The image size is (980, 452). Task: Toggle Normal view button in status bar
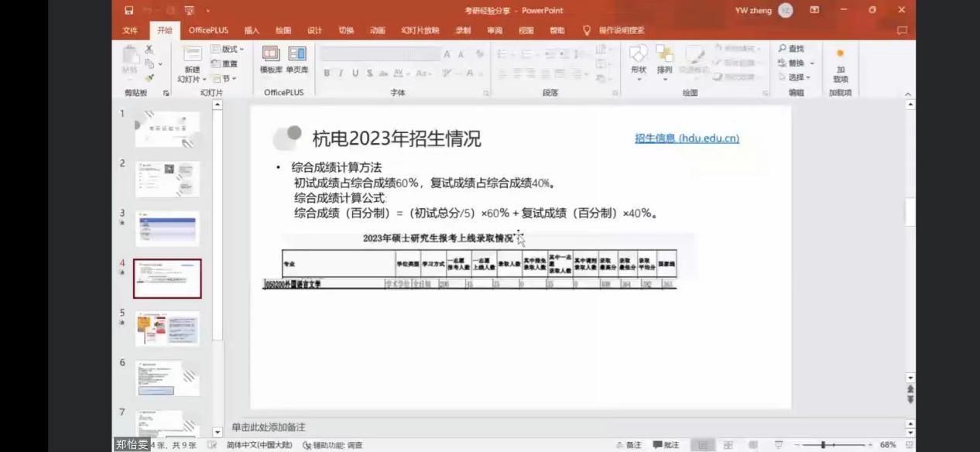click(x=703, y=445)
